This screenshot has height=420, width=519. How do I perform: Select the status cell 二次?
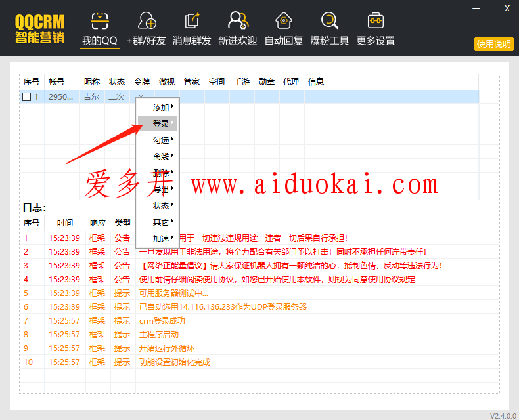pyautogui.click(x=116, y=97)
